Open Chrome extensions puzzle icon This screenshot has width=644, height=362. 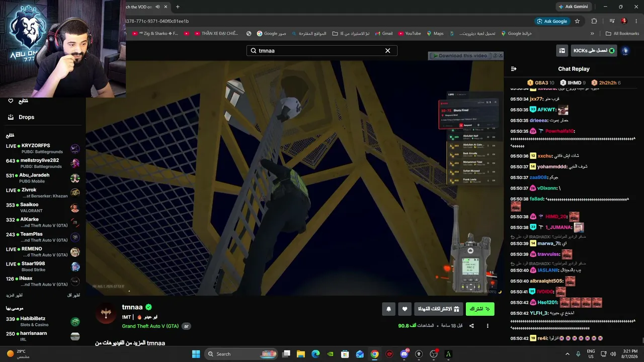tap(594, 21)
